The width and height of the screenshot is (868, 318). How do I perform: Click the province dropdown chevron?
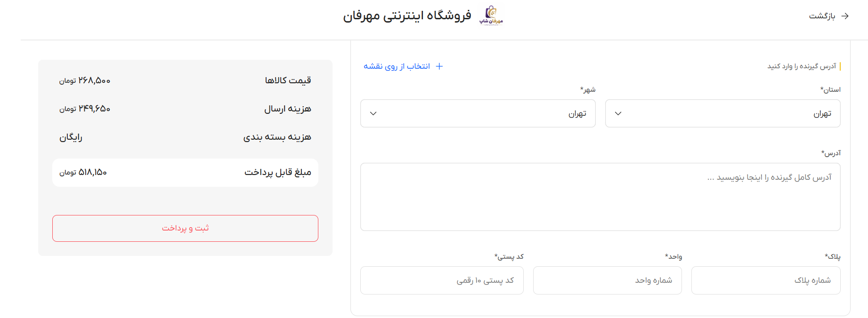pyautogui.click(x=618, y=113)
